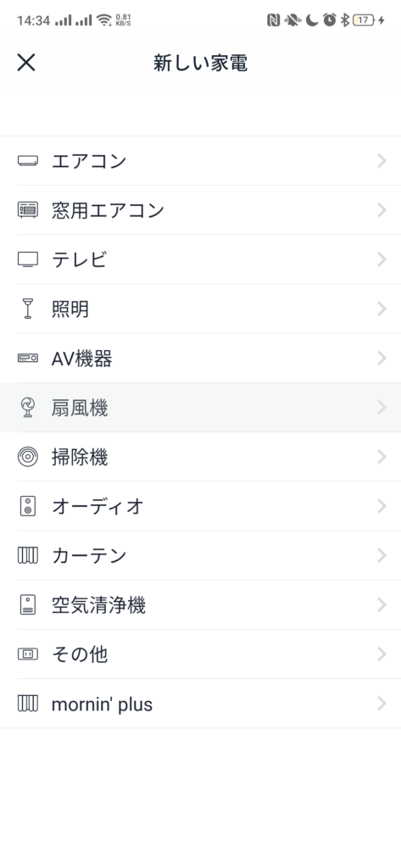Expand the エアコン row chevron
The width and height of the screenshot is (401, 868).
[382, 161]
